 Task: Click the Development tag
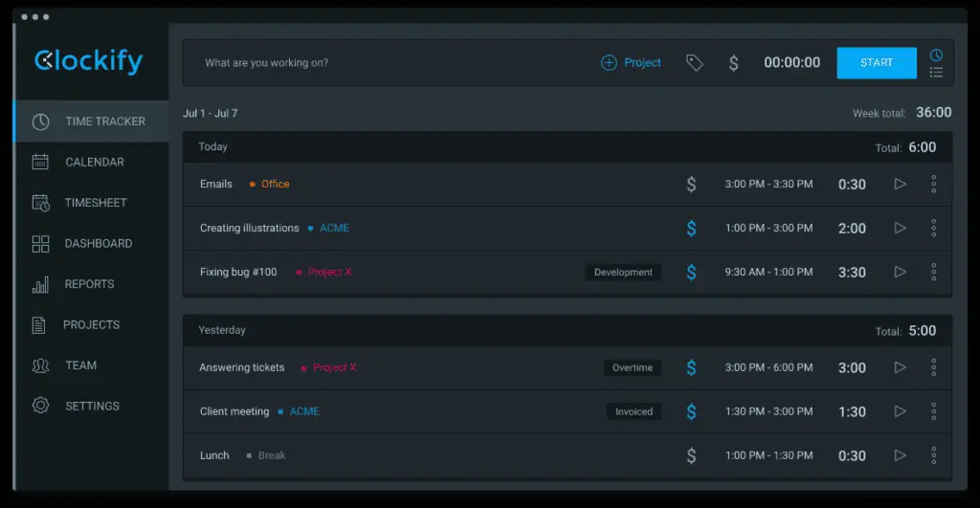(x=623, y=272)
